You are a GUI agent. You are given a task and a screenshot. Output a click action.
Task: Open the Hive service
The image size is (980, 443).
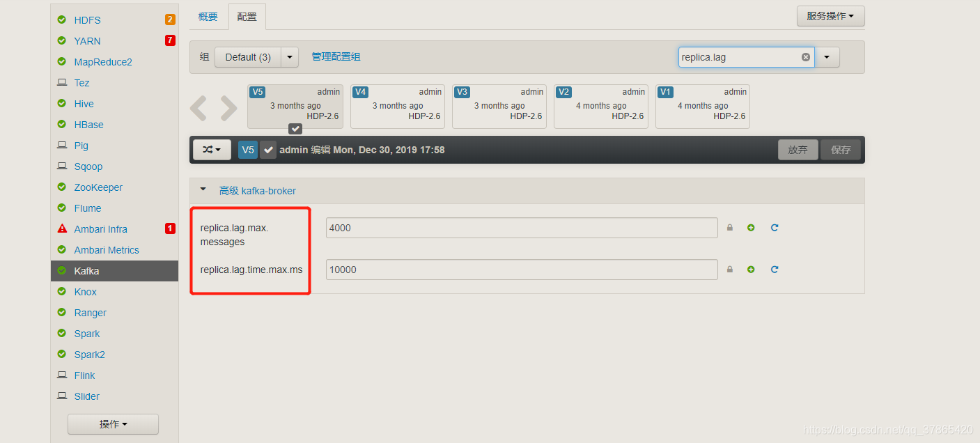click(x=84, y=104)
